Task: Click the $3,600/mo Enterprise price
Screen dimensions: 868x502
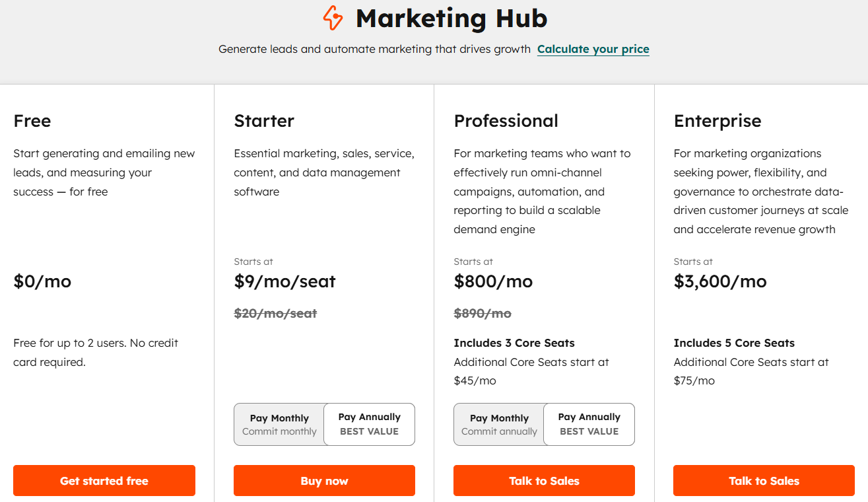Action: tap(719, 281)
